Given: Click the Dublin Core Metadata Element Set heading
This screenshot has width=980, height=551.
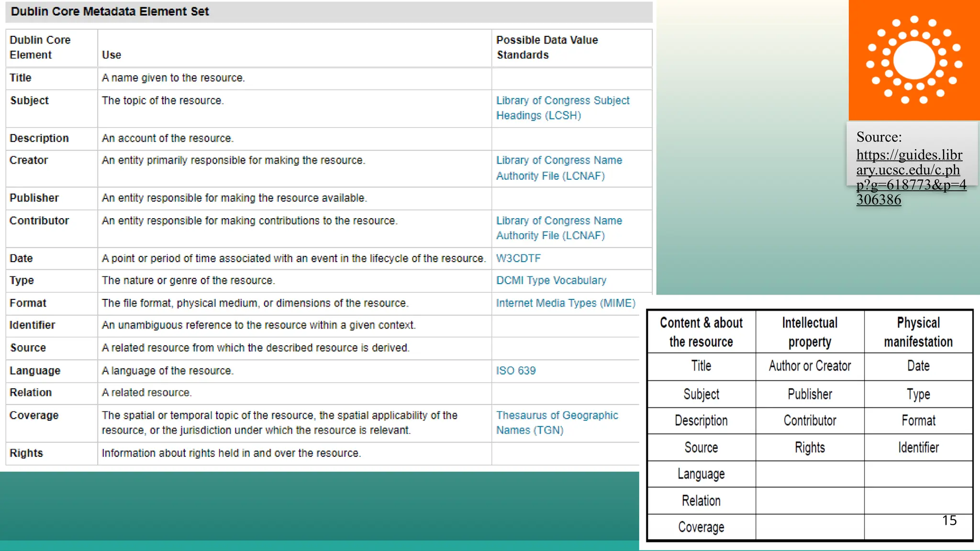Looking at the screenshot, I should 110,11.
